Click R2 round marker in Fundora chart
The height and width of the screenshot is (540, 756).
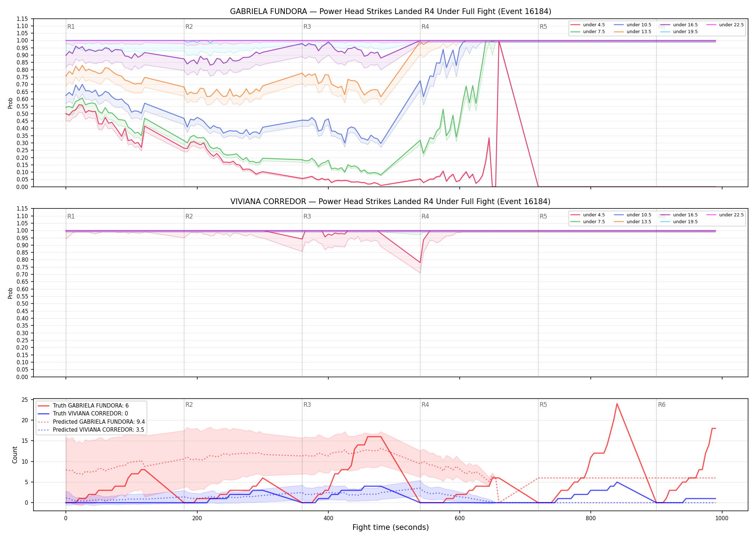[x=189, y=27]
